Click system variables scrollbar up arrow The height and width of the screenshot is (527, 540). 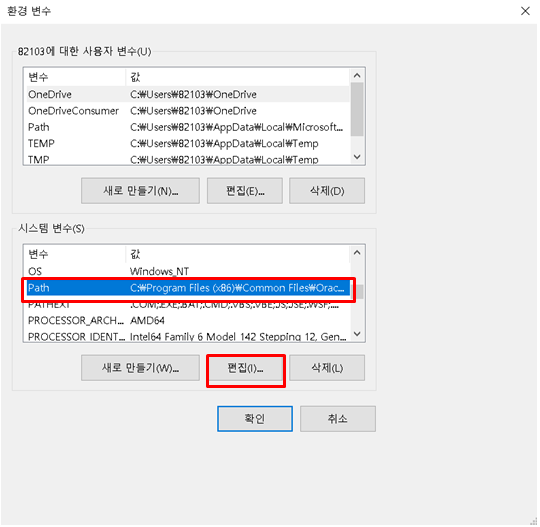[x=357, y=252]
